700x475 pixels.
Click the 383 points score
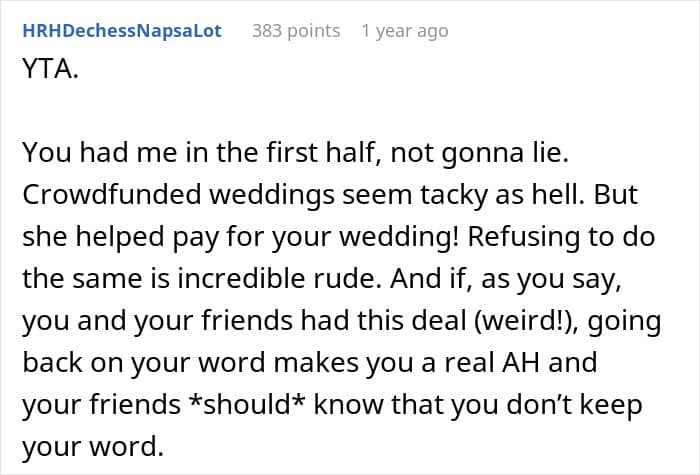tap(296, 31)
